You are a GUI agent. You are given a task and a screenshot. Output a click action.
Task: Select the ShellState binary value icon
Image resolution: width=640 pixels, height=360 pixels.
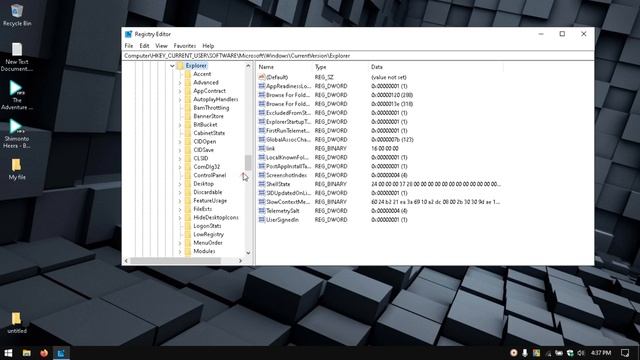pos(262,184)
